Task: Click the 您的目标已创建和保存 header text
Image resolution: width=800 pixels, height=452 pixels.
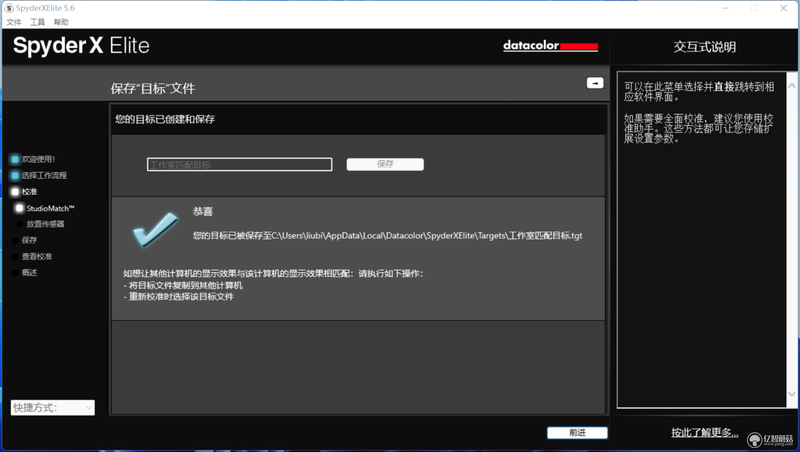Action: (x=165, y=119)
